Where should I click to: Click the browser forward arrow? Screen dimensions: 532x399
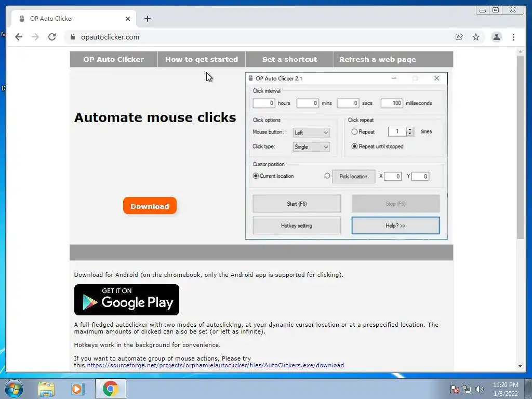click(x=35, y=37)
